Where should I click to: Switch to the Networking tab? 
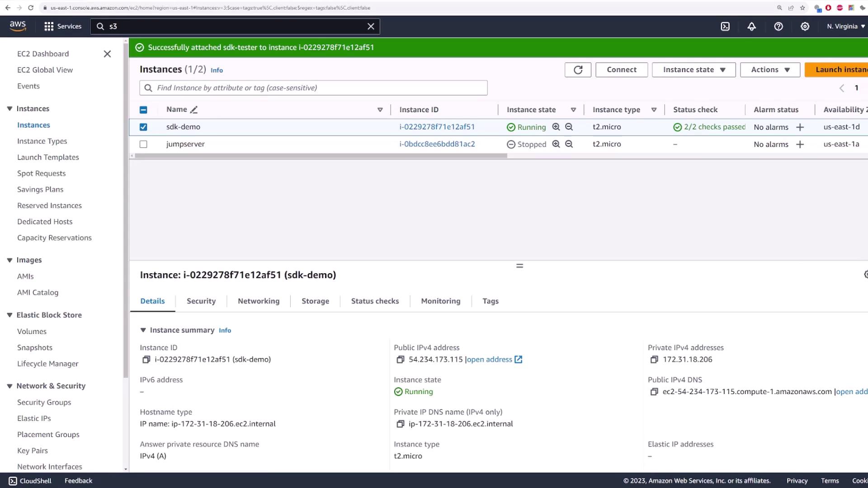pos(259,301)
